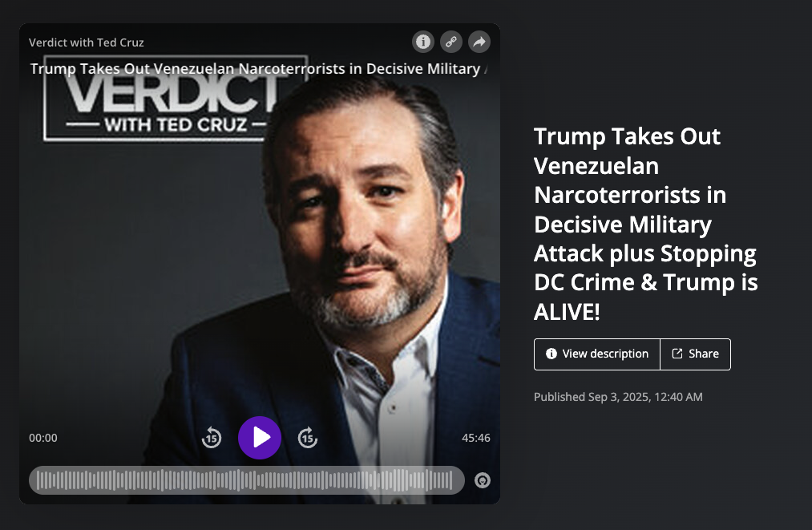The width and height of the screenshot is (812, 530).
Task: Copy episode link using chain icon
Action: [x=451, y=42]
